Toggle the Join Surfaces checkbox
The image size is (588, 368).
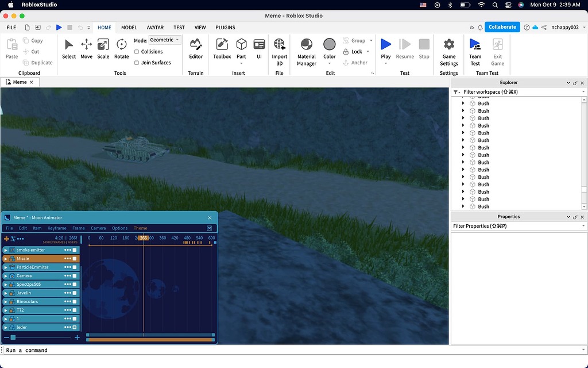[x=137, y=63]
